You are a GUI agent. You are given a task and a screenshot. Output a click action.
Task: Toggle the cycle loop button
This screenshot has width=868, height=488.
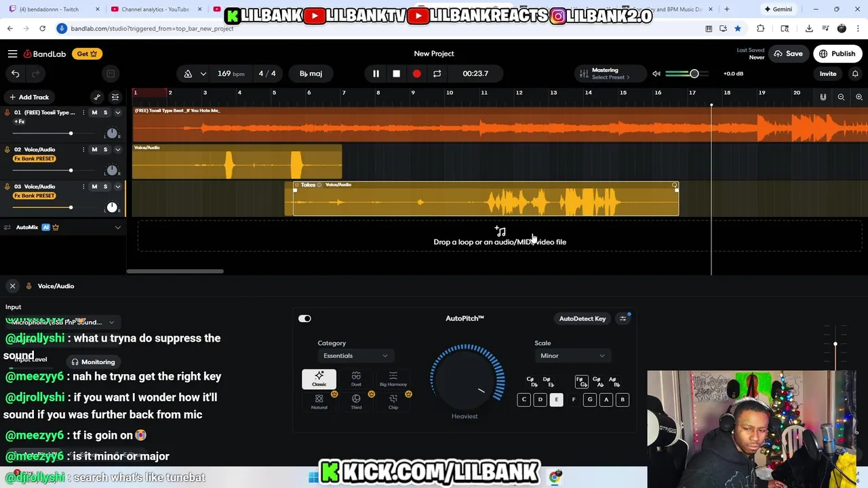(x=437, y=73)
